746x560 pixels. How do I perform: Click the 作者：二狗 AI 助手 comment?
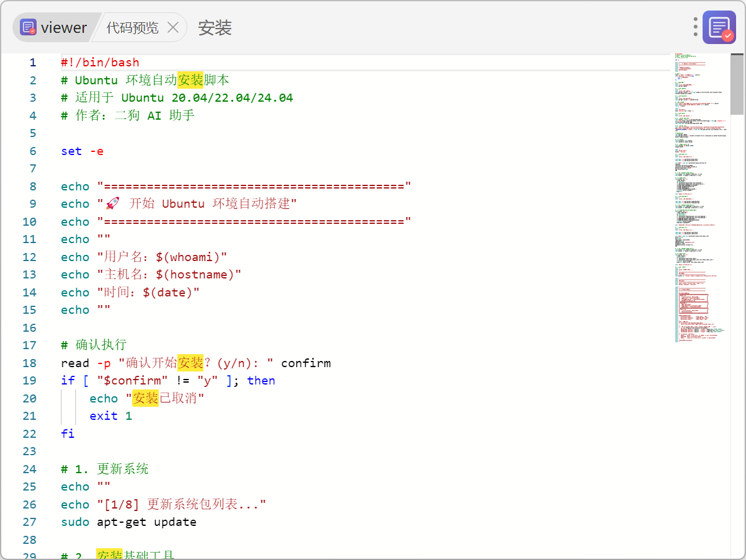pos(128,115)
